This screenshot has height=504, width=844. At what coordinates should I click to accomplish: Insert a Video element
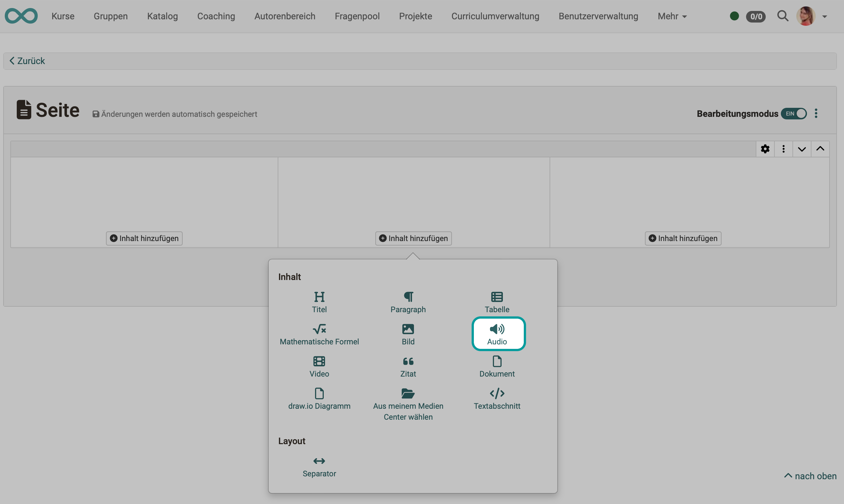click(x=319, y=366)
